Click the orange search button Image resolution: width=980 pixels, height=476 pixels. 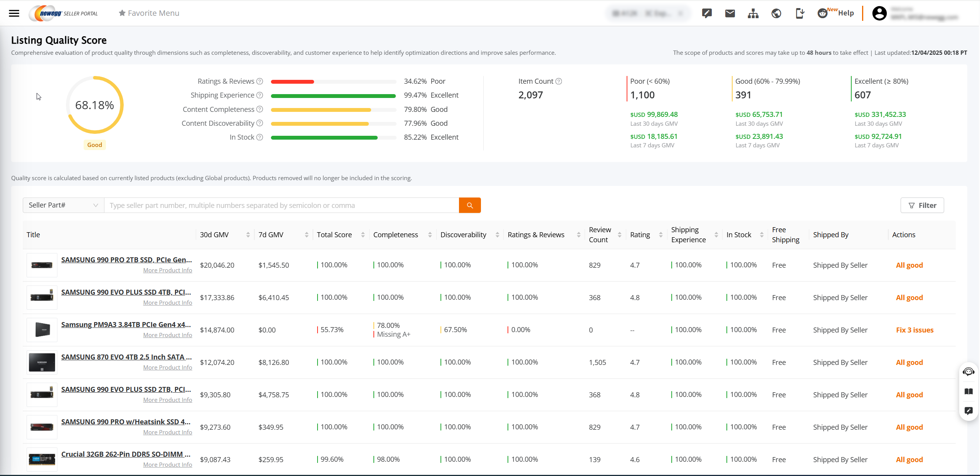point(470,205)
